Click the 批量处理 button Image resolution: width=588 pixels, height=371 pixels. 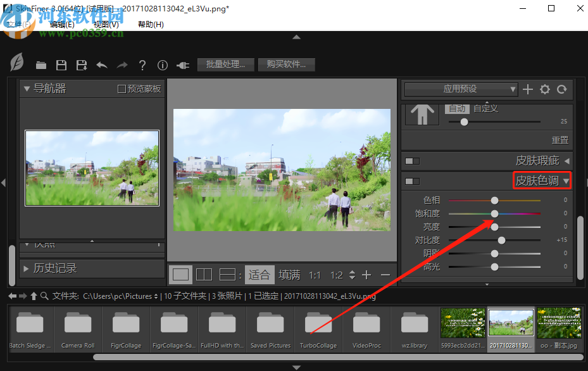(225, 65)
